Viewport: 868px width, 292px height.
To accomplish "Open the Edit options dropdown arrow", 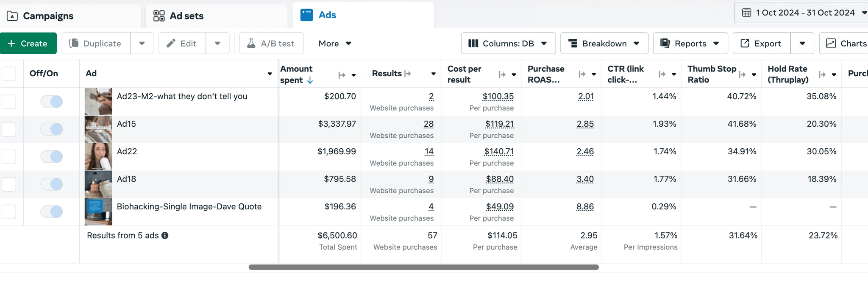I will pyautogui.click(x=217, y=43).
